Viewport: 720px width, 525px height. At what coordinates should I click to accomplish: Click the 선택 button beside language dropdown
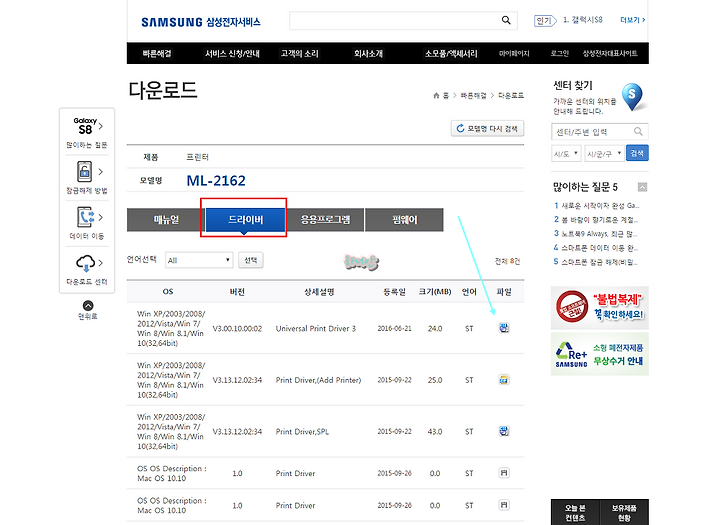coord(251,260)
